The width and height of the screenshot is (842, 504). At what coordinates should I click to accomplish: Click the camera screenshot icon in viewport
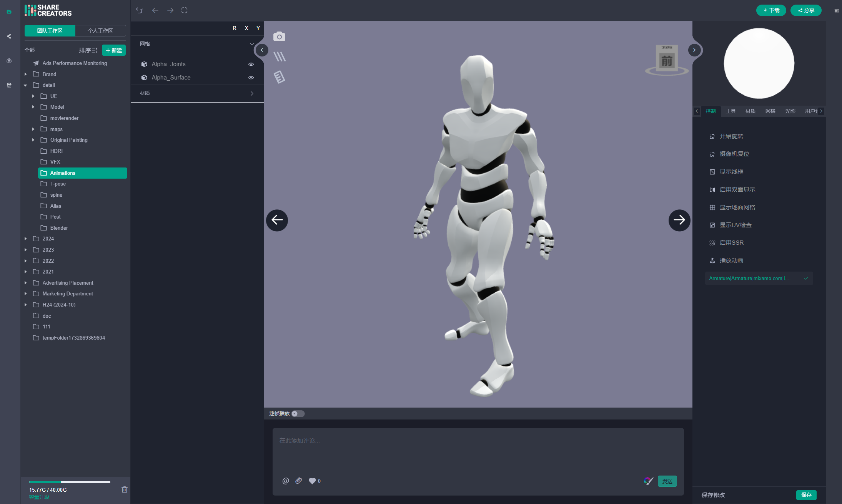pos(279,37)
